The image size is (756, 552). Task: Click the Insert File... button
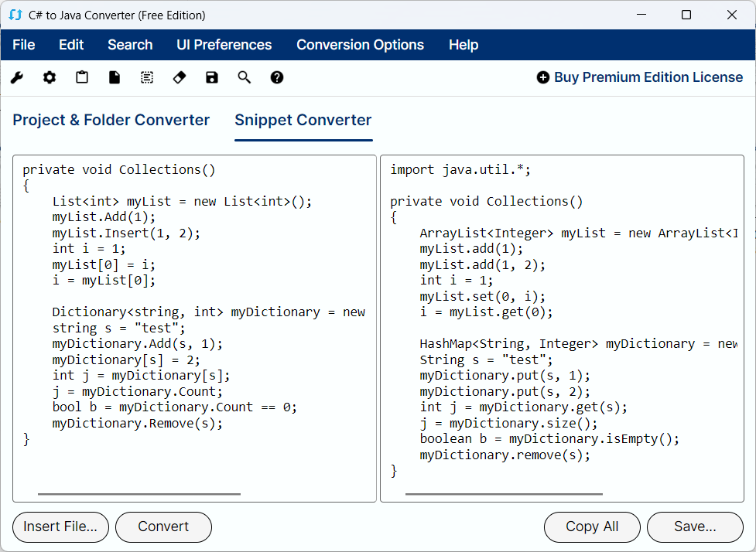tap(60, 526)
